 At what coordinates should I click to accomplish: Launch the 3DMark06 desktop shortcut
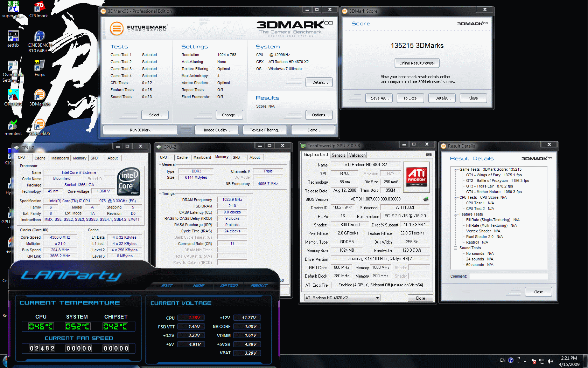40,98
